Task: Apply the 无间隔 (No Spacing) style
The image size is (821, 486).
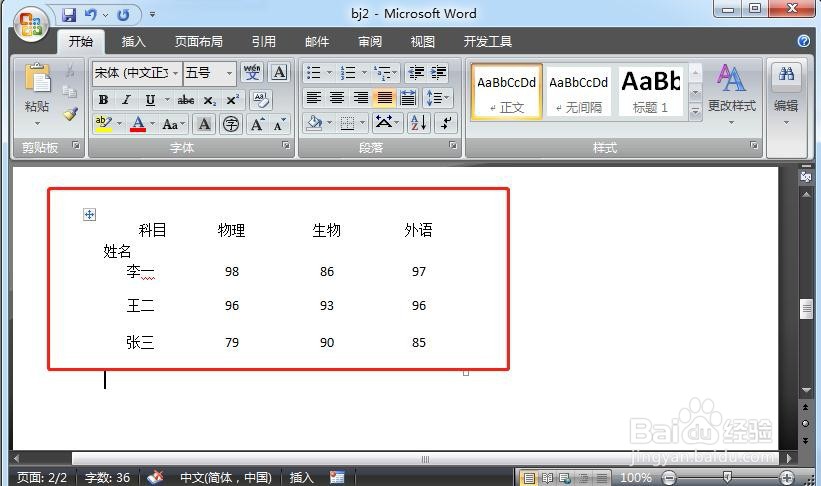Action: tap(579, 92)
